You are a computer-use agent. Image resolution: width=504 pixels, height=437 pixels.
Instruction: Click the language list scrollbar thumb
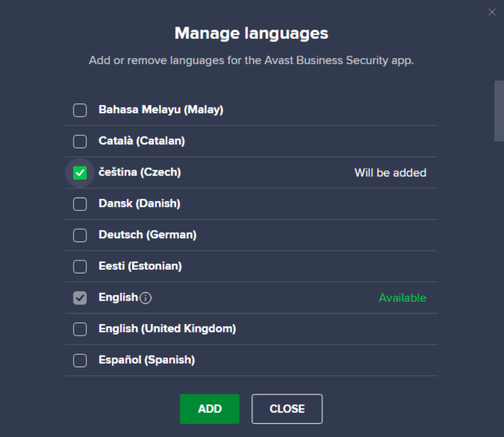pos(499,111)
